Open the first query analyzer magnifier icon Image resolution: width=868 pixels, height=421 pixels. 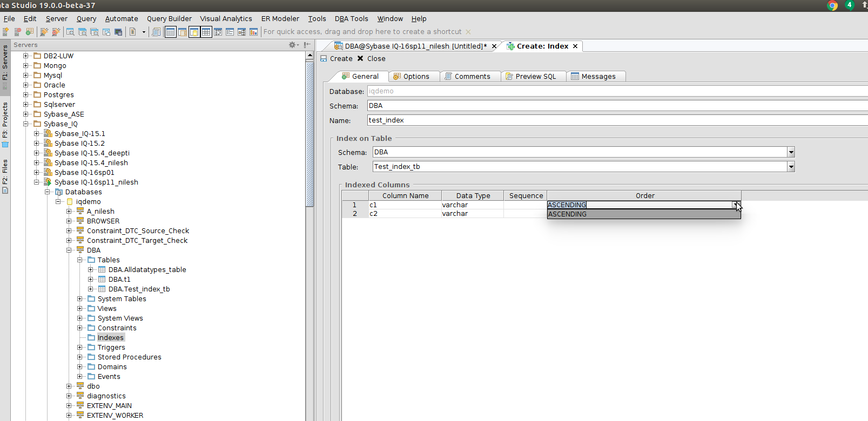coord(70,32)
